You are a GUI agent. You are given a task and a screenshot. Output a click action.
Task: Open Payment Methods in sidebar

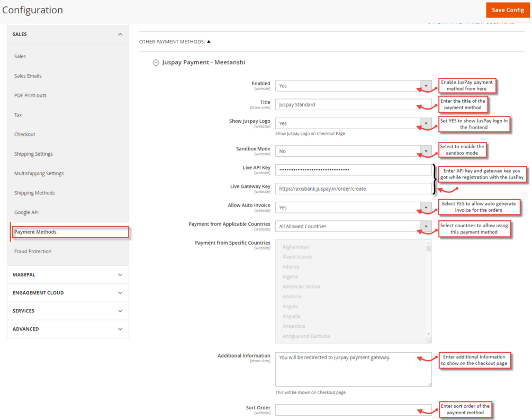[35, 232]
